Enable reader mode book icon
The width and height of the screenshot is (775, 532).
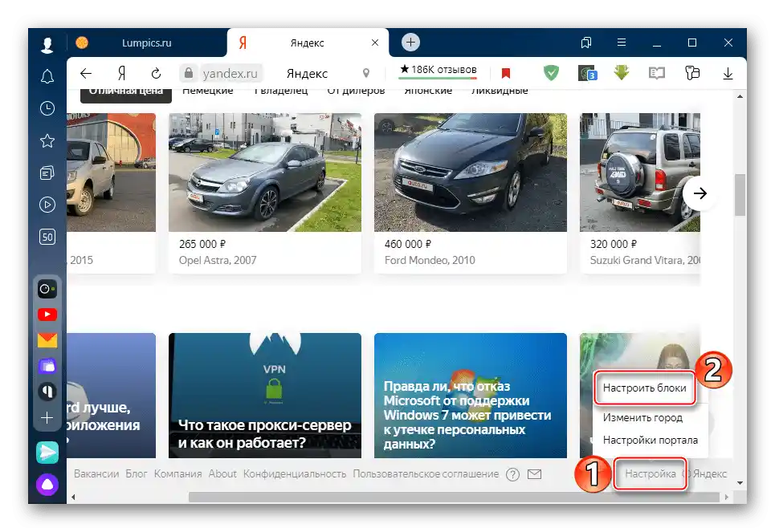tap(657, 74)
